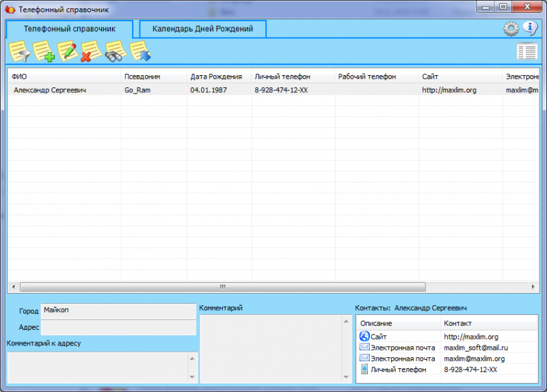
Task: Select maxlim_soft@mail.ru contact entry
Action: coord(476,348)
